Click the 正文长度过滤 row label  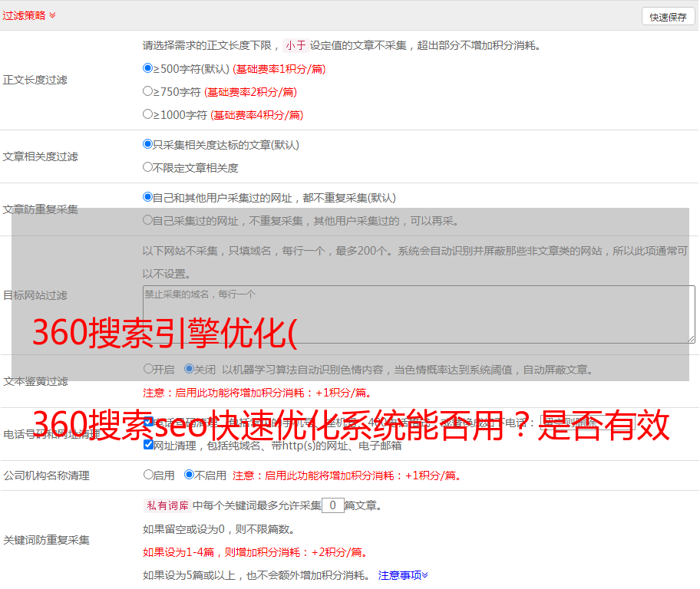click(35, 80)
